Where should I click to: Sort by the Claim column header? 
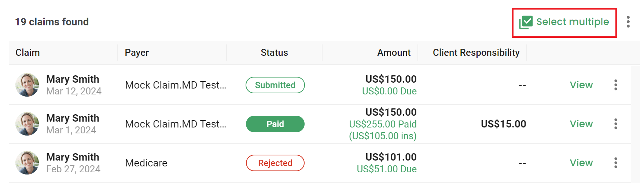point(27,53)
